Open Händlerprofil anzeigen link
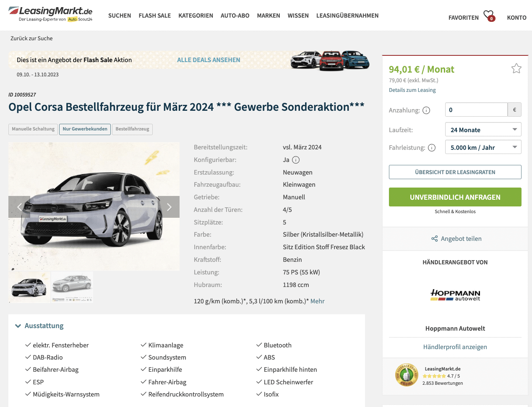The image size is (532, 407). (x=455, y=347)
